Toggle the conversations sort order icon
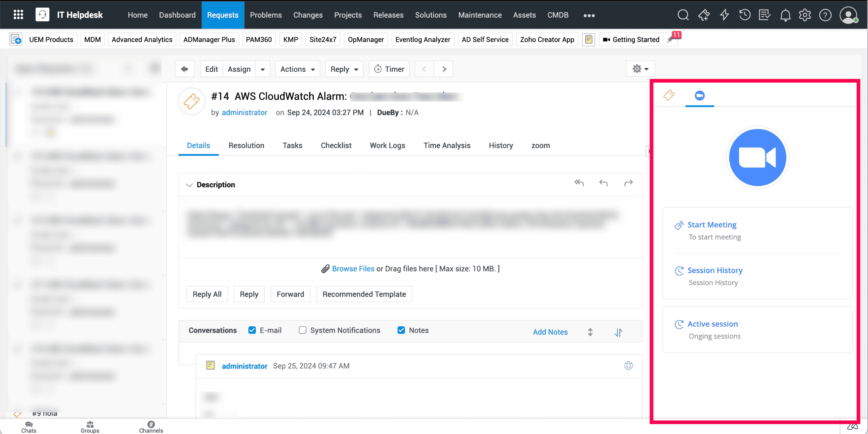Viewport: 868px width, 434px height. coord(618,332)
